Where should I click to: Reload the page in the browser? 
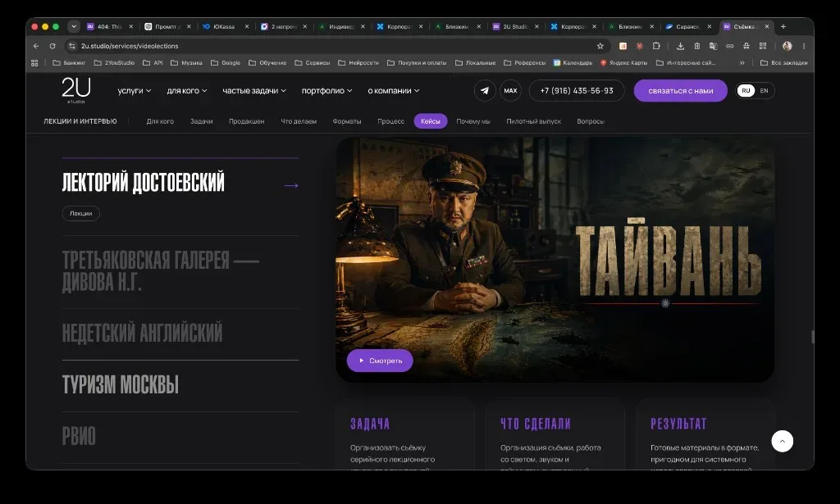[x=52, y=46]
